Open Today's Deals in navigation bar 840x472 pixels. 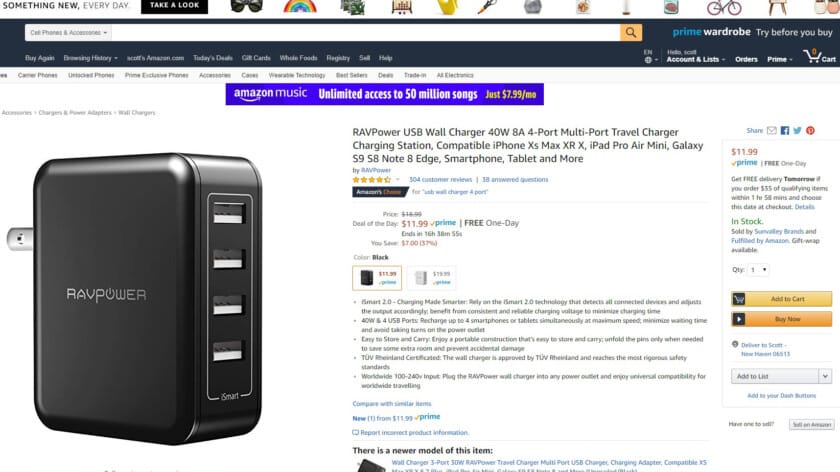[x=213, y=58]
